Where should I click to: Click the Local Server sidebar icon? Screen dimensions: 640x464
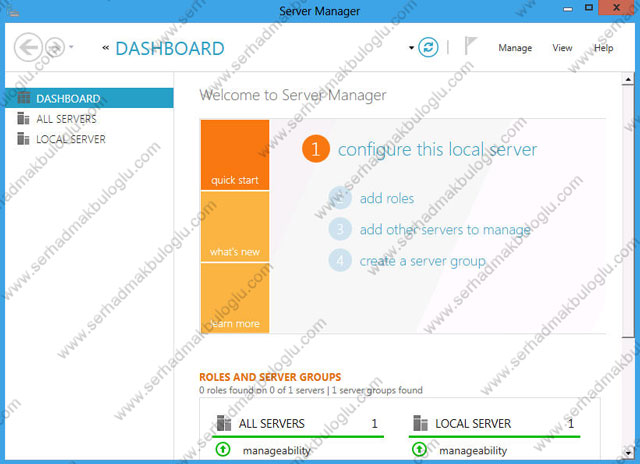coord(23,139)
